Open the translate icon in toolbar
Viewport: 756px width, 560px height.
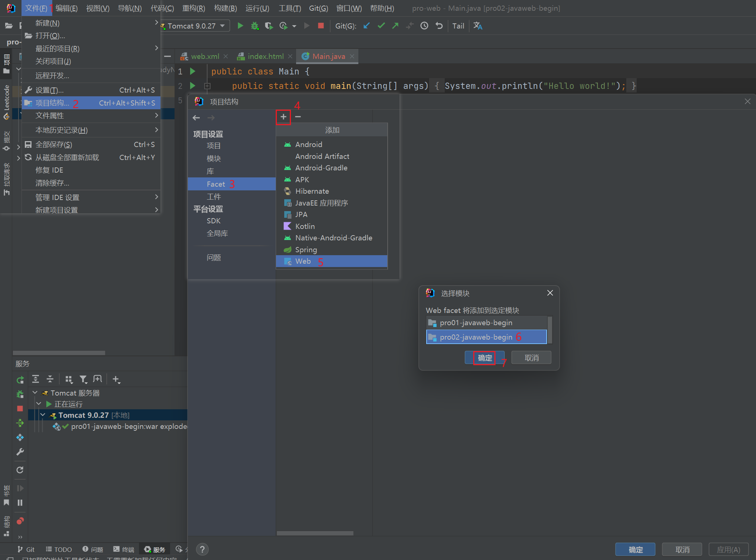(478, 26)
